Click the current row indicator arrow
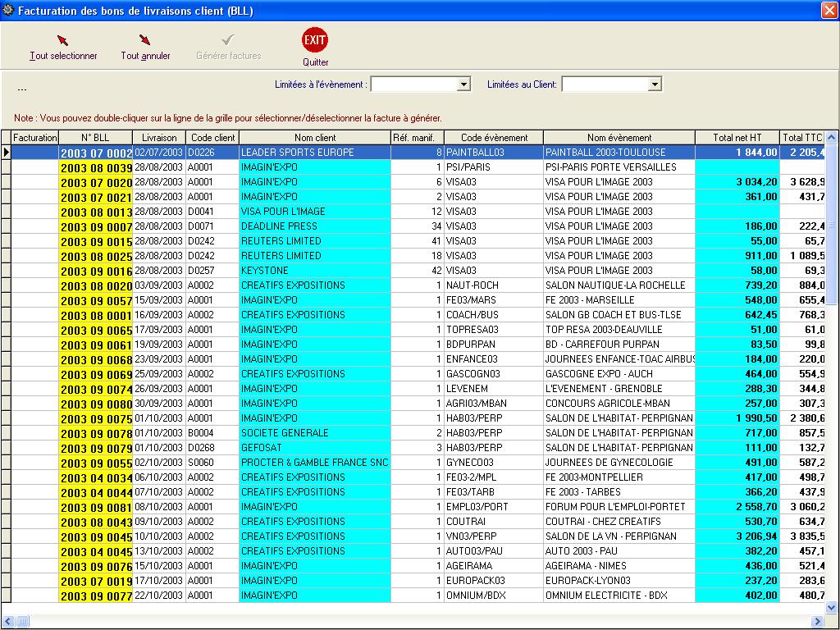This screenshot has width=840, height=630. click(6, 152)
